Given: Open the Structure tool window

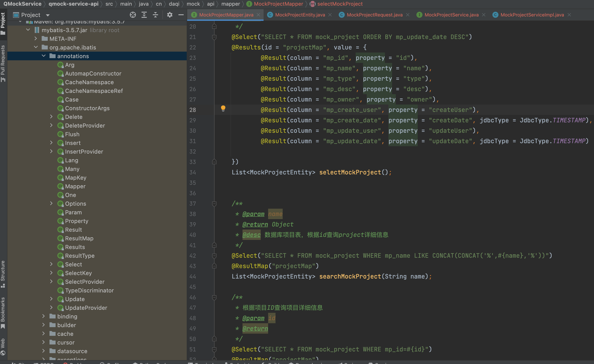Looking at the screenshot, I should pyautogui.click(x=3, y=274).
